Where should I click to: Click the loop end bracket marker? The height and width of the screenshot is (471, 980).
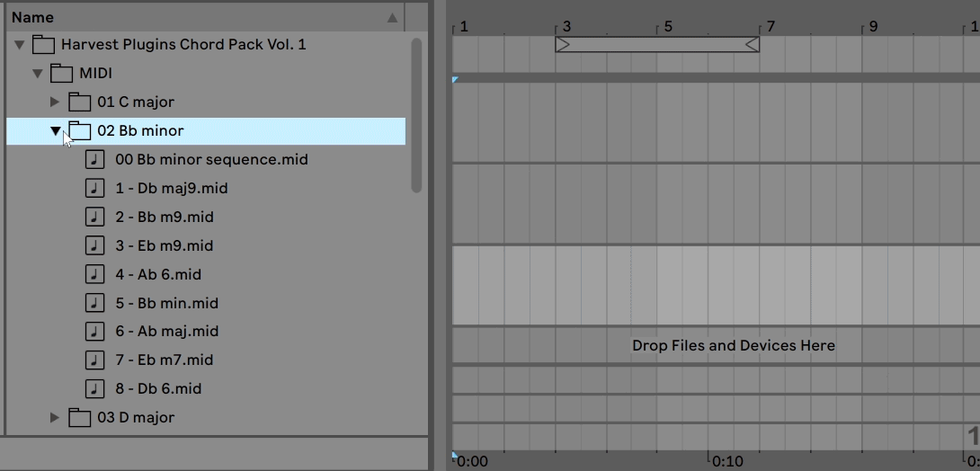[x=753, y=44]
